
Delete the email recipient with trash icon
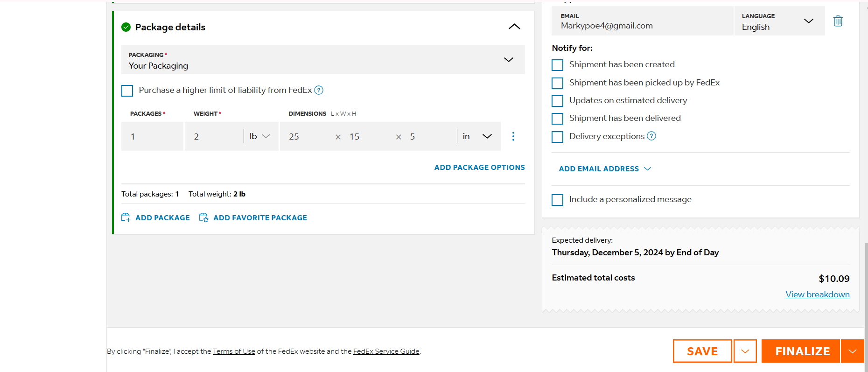[x=838, y=21]
